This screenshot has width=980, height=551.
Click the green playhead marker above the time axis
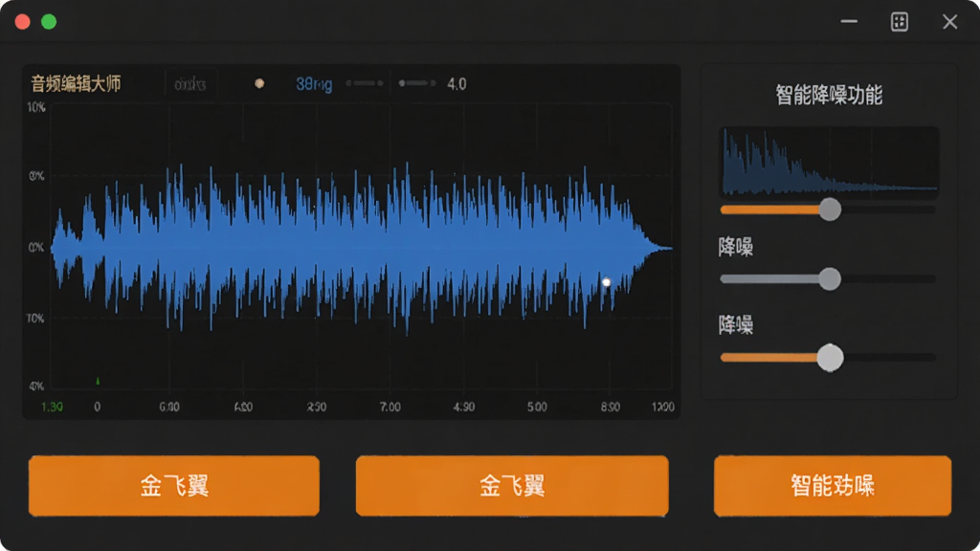click(98, 381)
